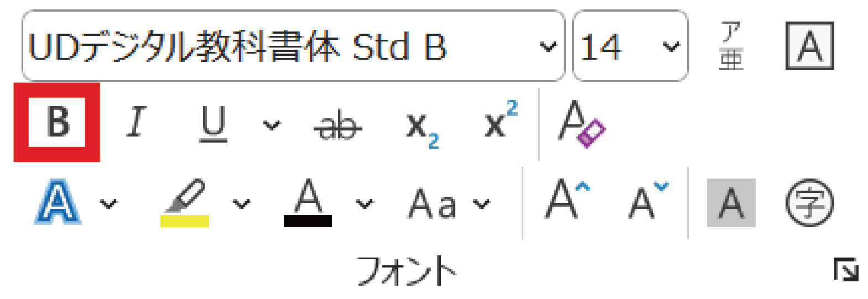Viewport: 868px width, 299px height.
Task: Apply character border icon
Action: 809,46
